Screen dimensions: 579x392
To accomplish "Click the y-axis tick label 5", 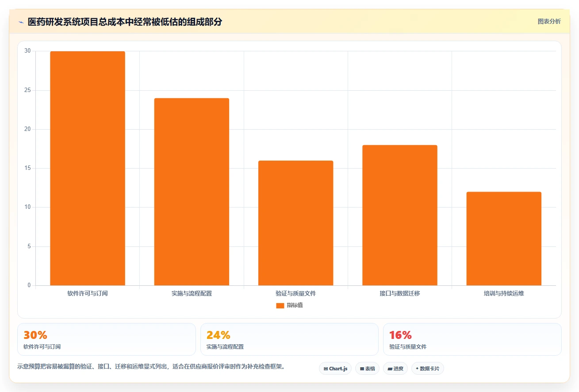I will [x=29, y=246].
